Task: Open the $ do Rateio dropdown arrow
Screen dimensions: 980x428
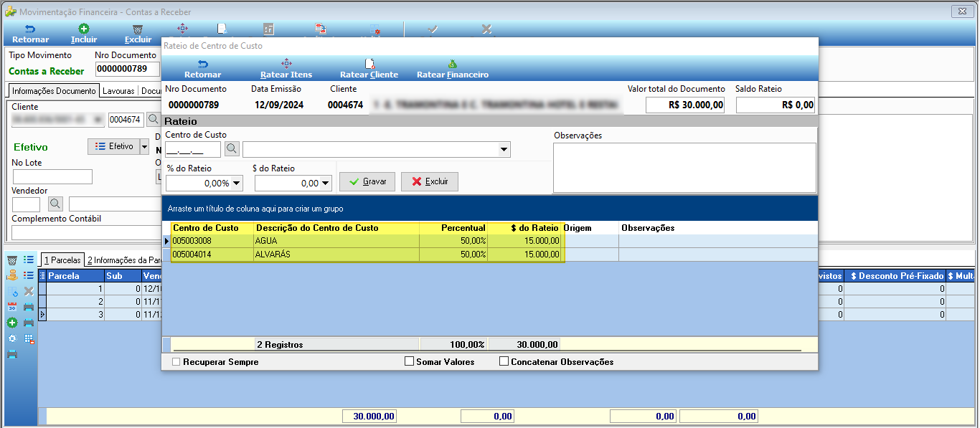Action: point(326,184)
